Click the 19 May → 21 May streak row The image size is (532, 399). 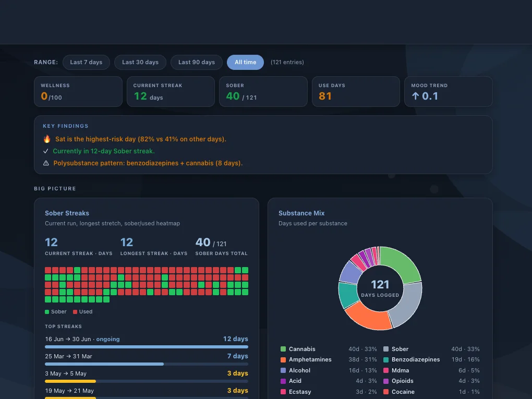(147, 393)
